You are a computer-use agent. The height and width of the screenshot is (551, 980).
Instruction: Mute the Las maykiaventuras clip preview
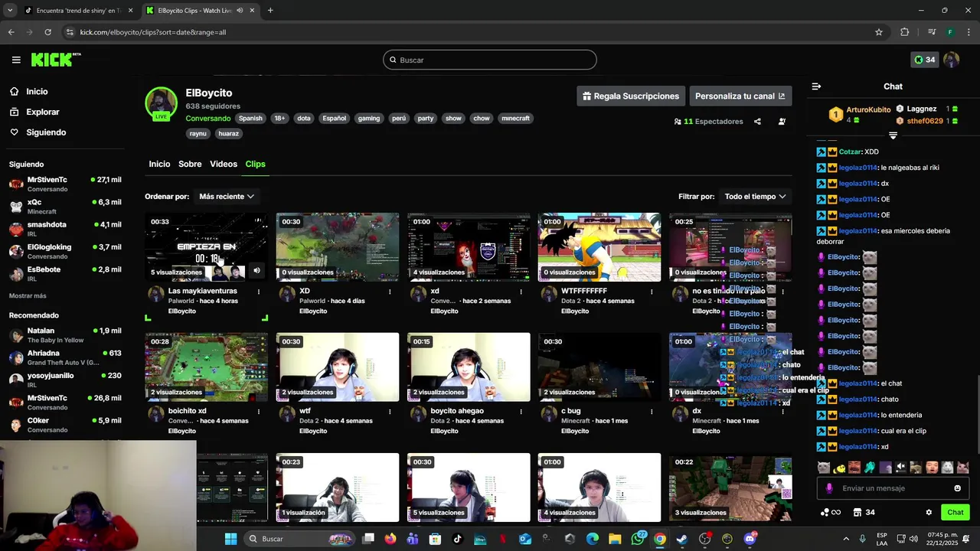click(x=256, y=270)
